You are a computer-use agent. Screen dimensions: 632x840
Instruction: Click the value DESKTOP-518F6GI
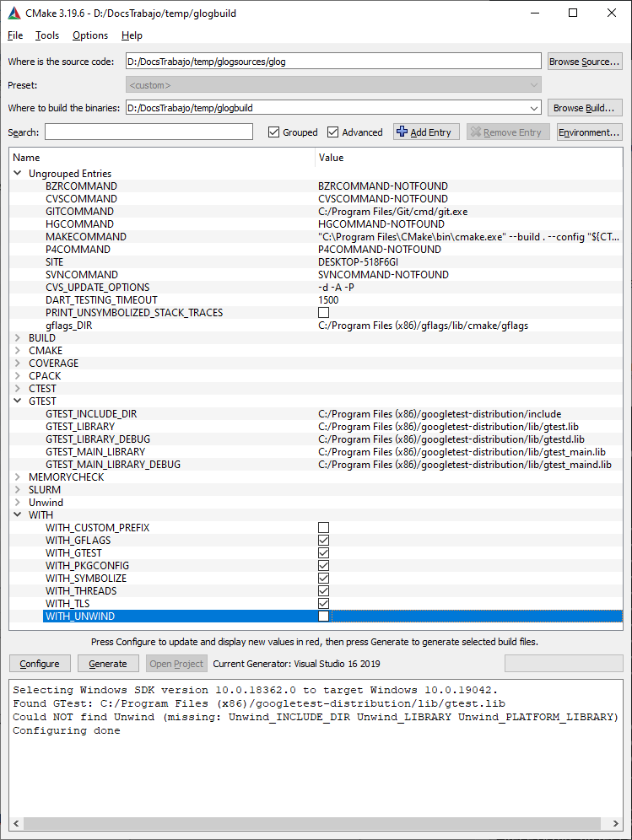point(358,262)
